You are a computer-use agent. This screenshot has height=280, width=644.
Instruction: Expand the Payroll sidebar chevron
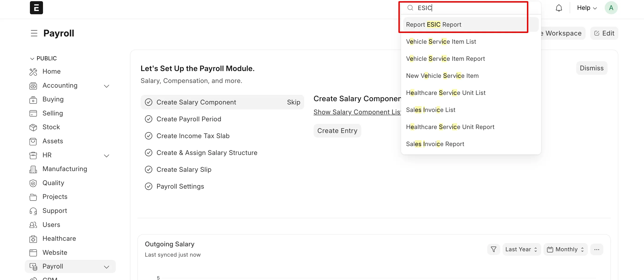(107, 267)
